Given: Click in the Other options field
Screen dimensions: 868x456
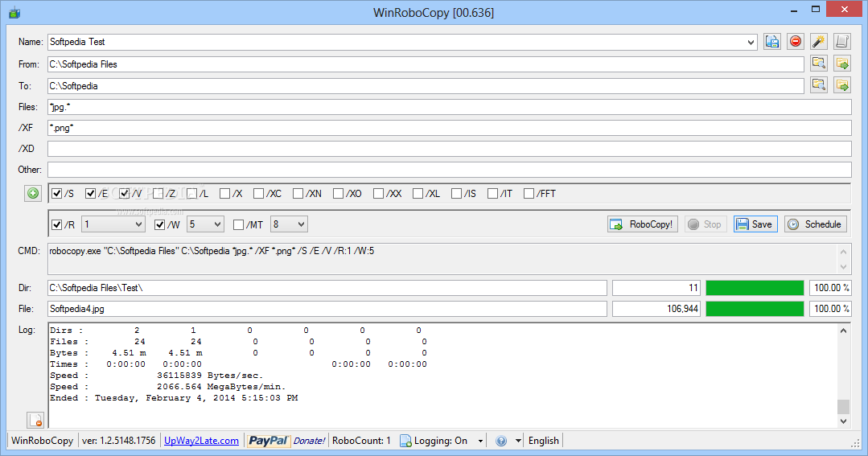Looking at the screenshot, I should click(450, 170).
